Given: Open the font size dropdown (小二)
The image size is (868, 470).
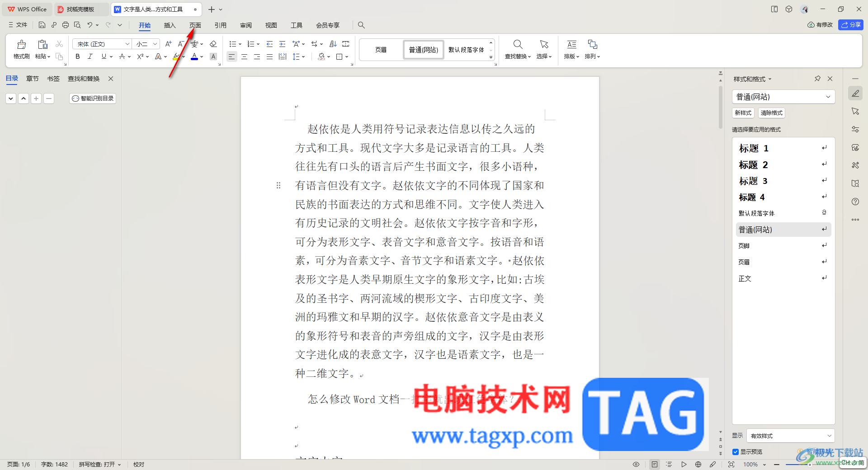Looking at the screenshot, I should (x=155, y=44).
